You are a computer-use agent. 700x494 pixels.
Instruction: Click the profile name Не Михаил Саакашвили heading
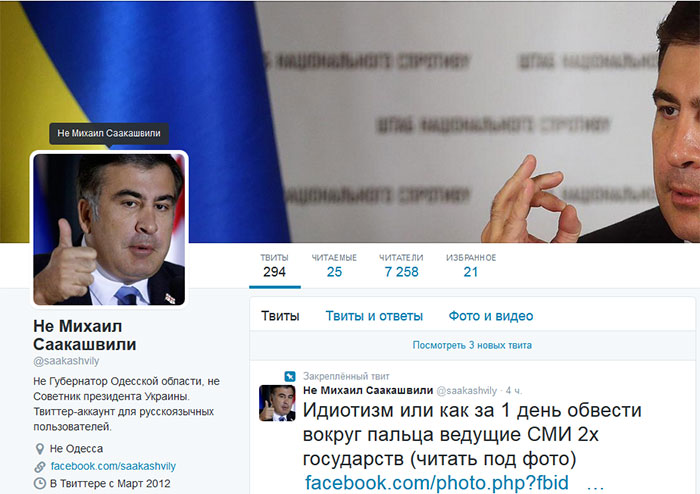click(x=85, y=335)
